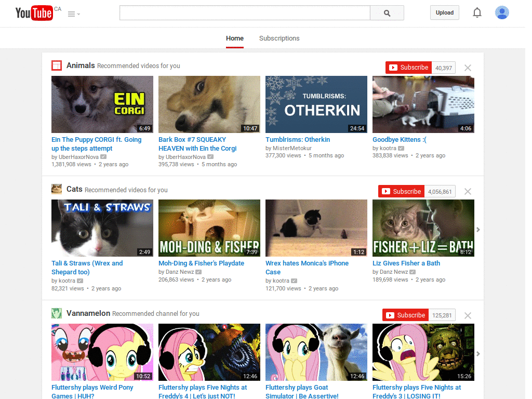The height and width of the screenshot is (399, 532).
Task: Click the 'Goodbye Kittens :(' title link
Action: [x=400, y=139]
